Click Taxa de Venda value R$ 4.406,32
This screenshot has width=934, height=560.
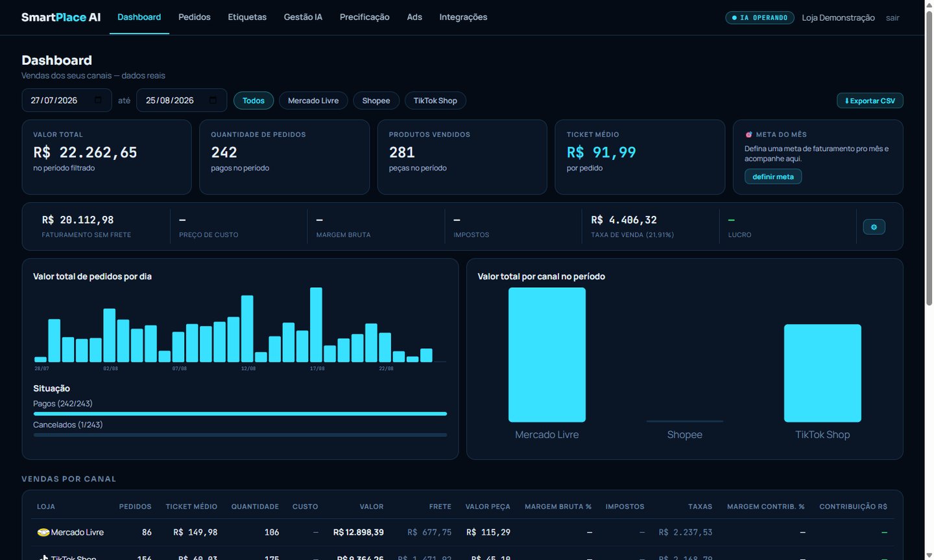[624, 220]
